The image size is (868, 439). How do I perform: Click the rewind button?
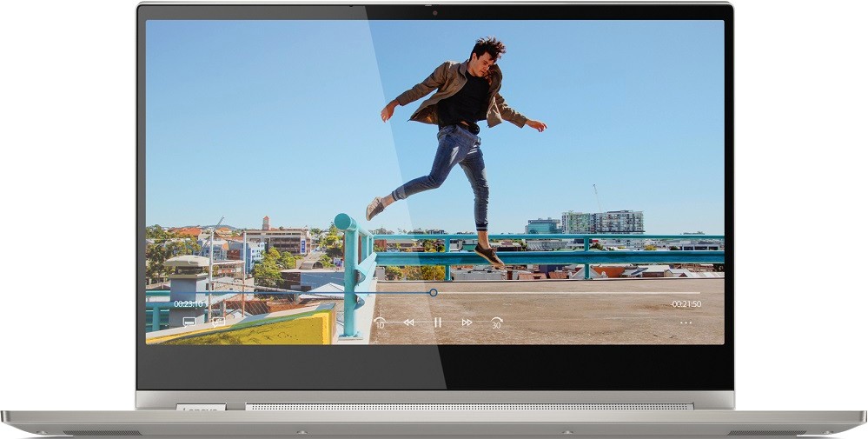[x=408, y=323]
